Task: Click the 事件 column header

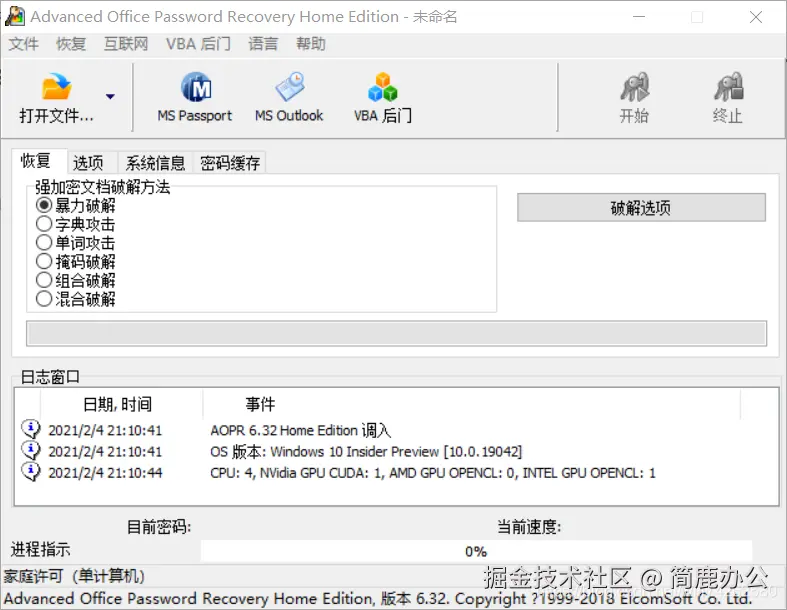Action: 472,404
